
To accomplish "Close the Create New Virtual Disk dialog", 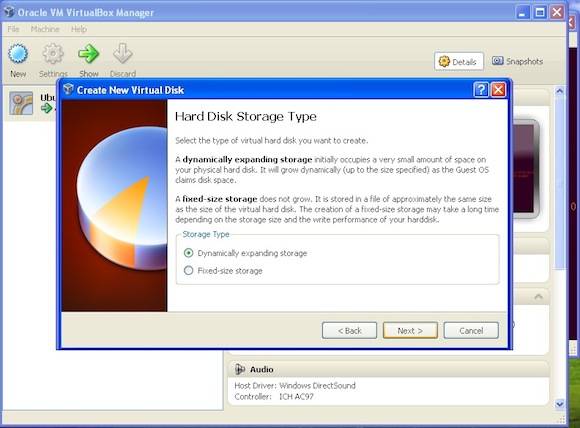I will pyautogui.click(x=498, y=90).
